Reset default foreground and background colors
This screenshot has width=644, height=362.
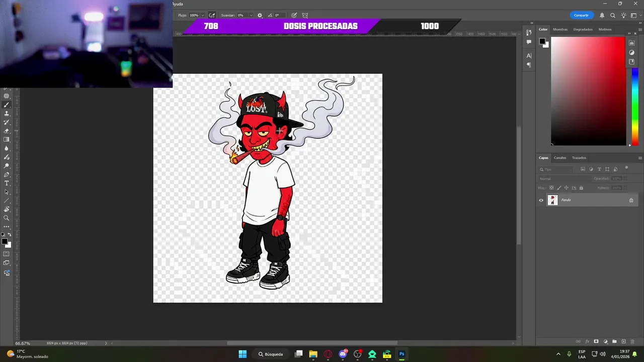(3, 235)
